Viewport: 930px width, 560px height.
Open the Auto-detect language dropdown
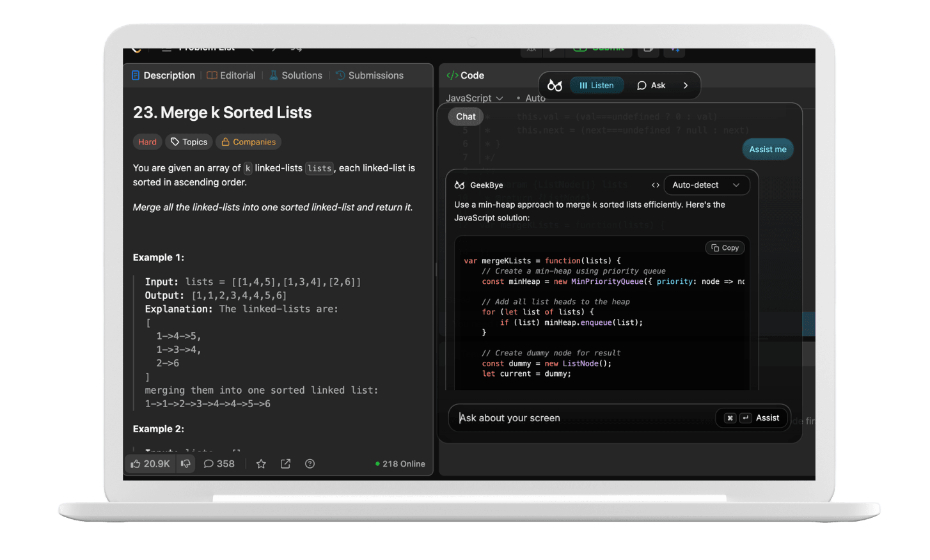[707, 185]
